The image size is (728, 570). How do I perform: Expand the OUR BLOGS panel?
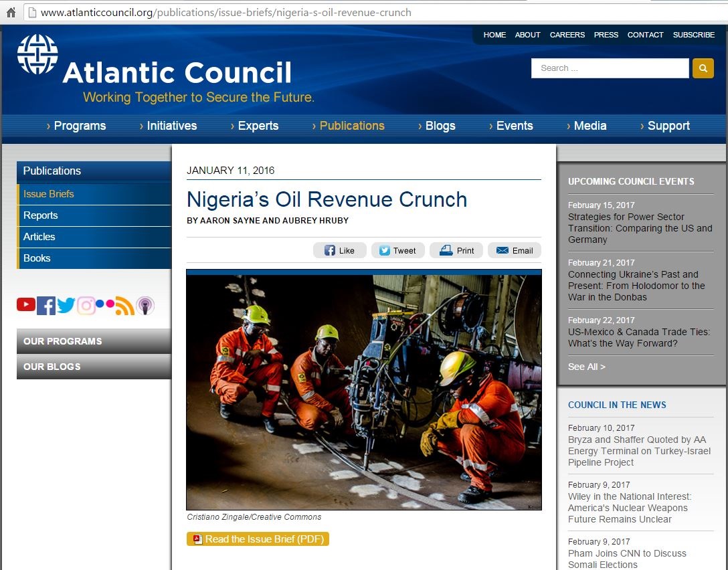(94, 367)
